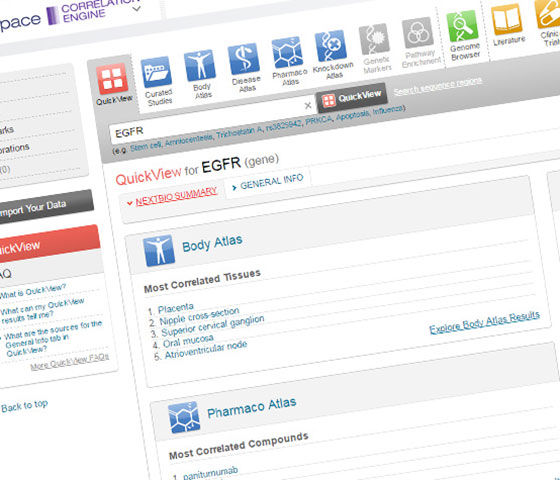The height and width of the screenshot is (480, 560).
Task: Choose the 'Influenza' example term
Action: (388, 109)
